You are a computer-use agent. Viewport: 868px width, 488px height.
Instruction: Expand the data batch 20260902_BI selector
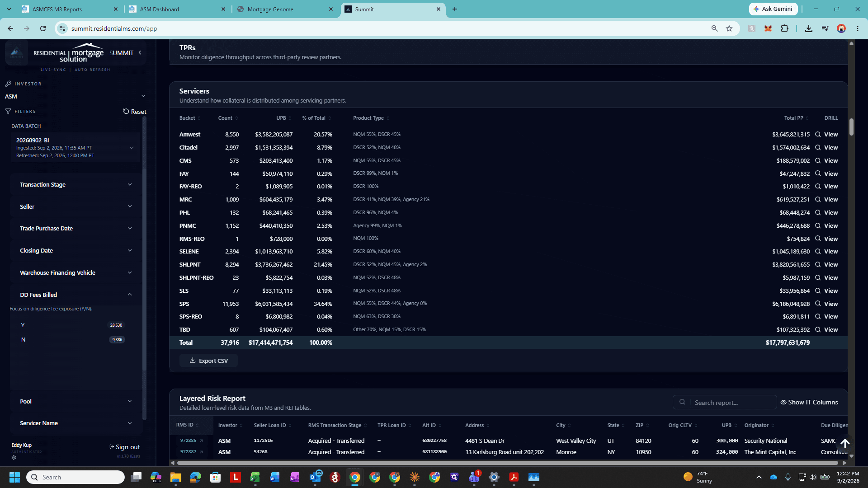75,148
